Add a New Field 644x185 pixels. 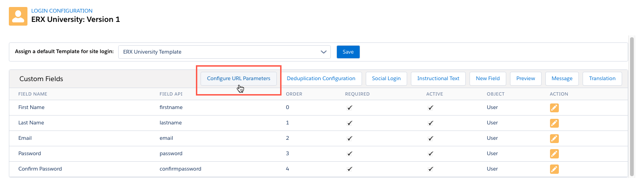tap(488, 78)
